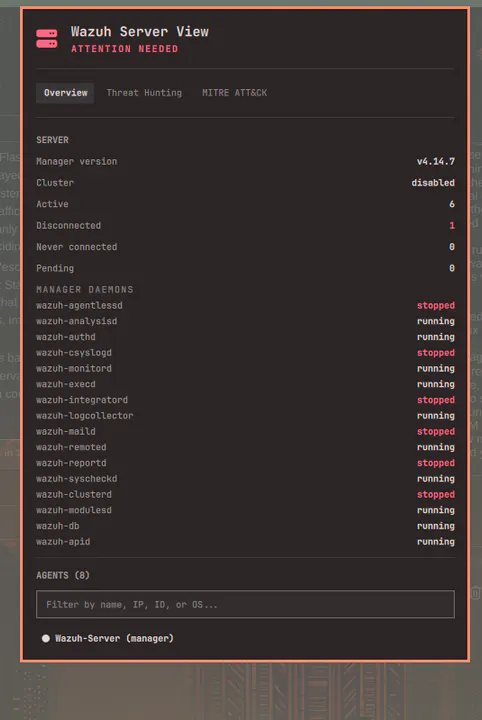Click the wazuh-db daemon name

[x=58, y=526]
